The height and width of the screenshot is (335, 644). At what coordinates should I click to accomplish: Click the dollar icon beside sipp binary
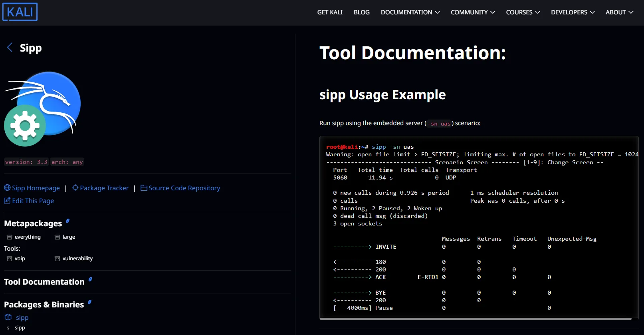tap(8, 328)
